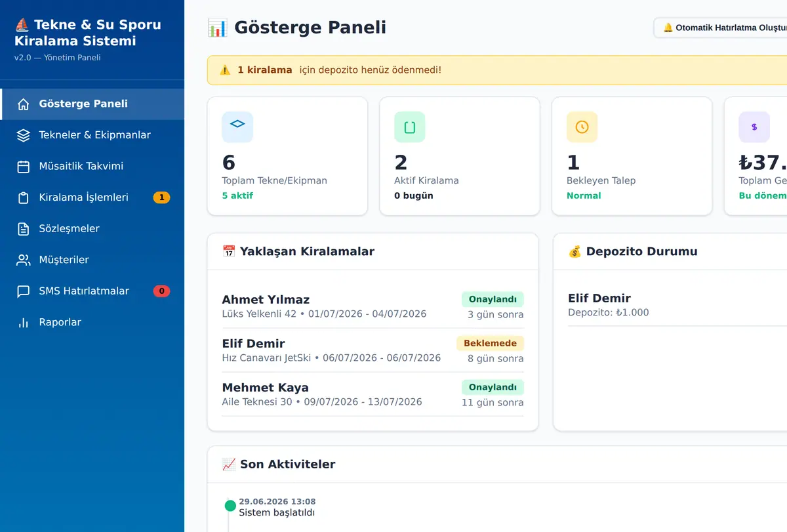Image resolution: width=787 pixels, height=532 pixels.
Task: Click the '5 aktif' status text
Action: [x=237, y=196]
